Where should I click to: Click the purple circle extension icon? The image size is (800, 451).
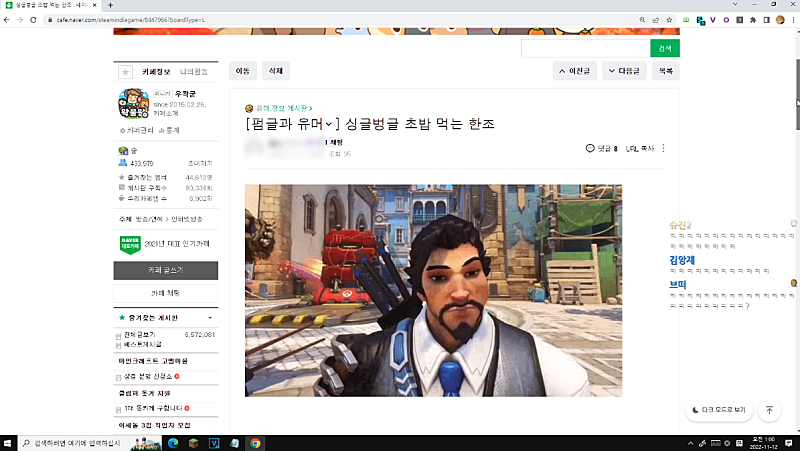tap(726, 20)
